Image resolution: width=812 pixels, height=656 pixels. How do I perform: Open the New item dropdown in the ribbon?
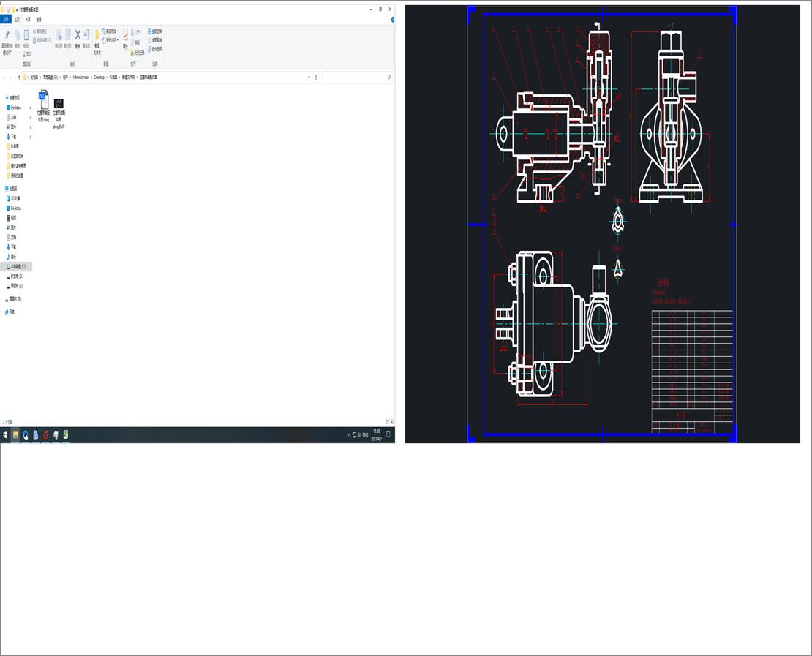tap(110, 31)
